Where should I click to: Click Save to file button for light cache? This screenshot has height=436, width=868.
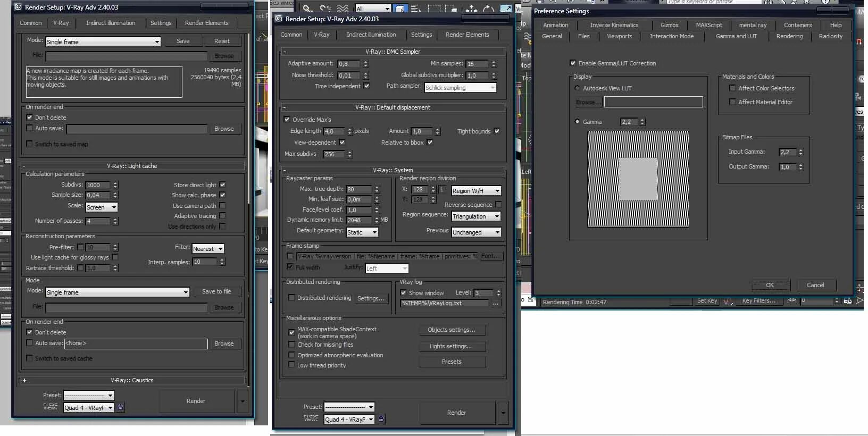[x=216, y=291]
